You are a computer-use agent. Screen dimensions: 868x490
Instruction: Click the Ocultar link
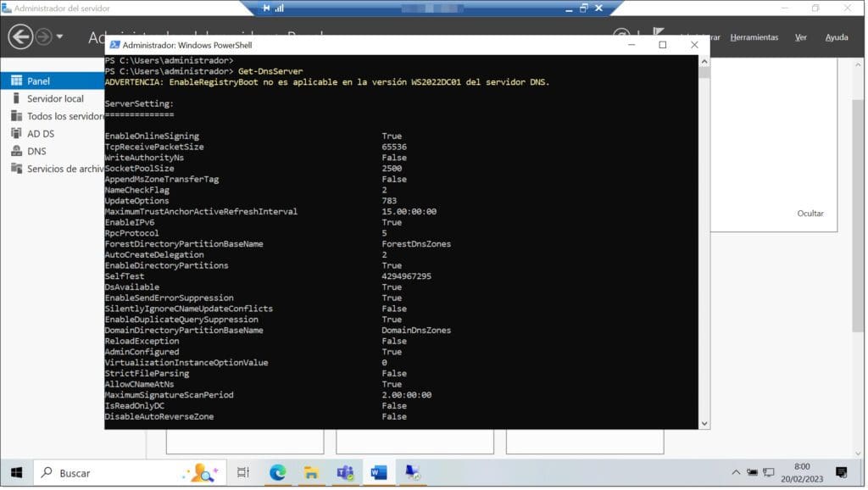click(810, 214)
